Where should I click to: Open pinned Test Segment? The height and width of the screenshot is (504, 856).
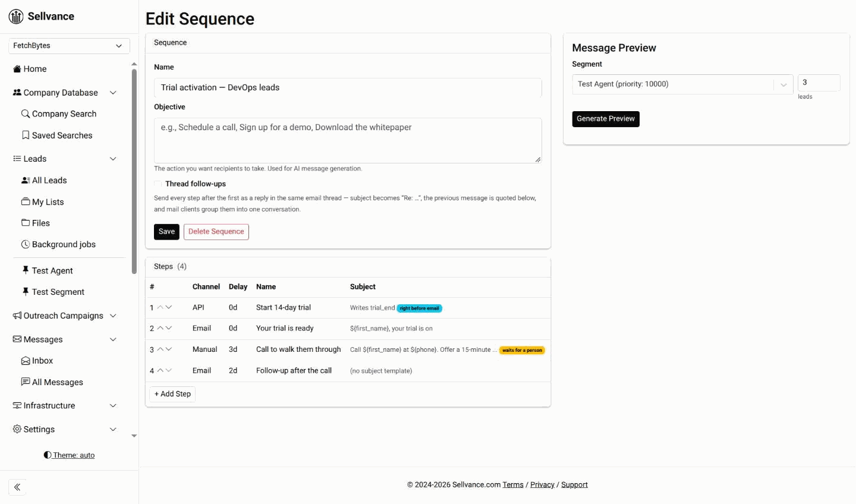coord(53,292)
